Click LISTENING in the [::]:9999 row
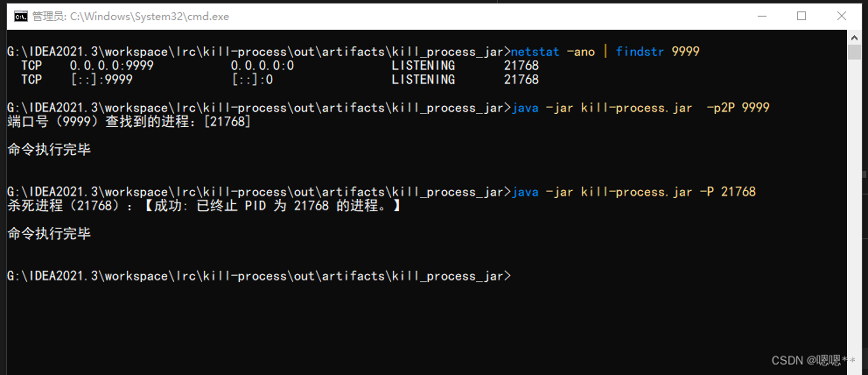 pyautogui.click(x=423, y=80)
